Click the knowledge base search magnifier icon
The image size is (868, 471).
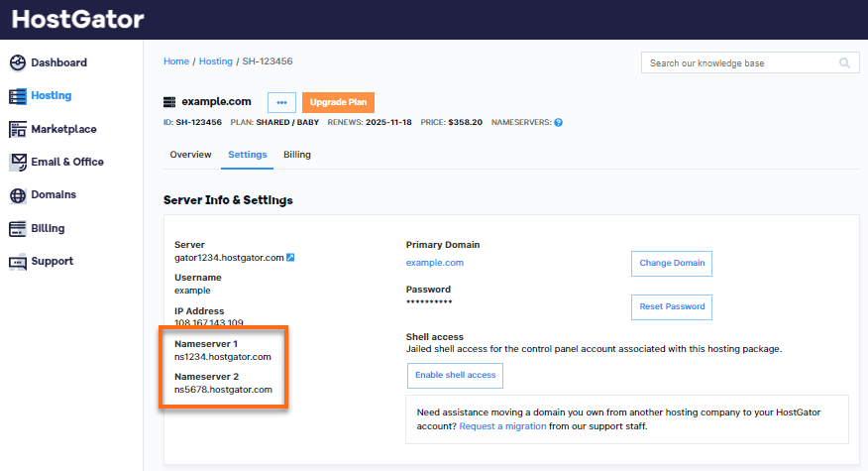pos(844,63)
